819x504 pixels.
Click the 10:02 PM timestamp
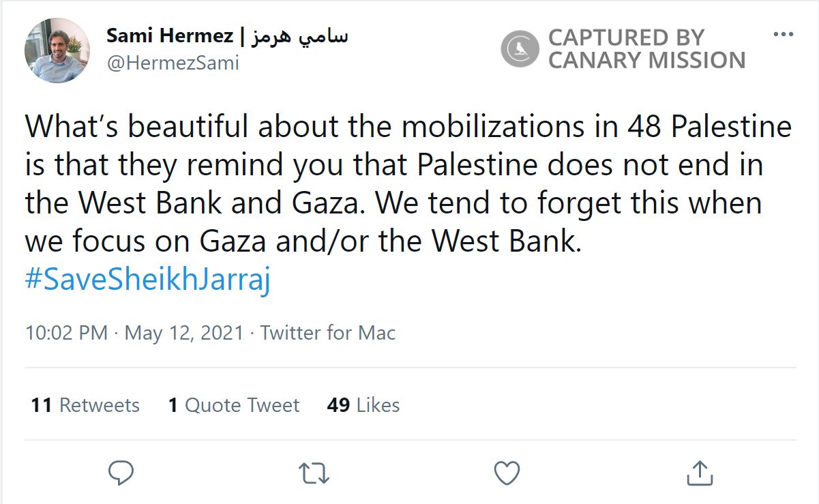(66, 333)
